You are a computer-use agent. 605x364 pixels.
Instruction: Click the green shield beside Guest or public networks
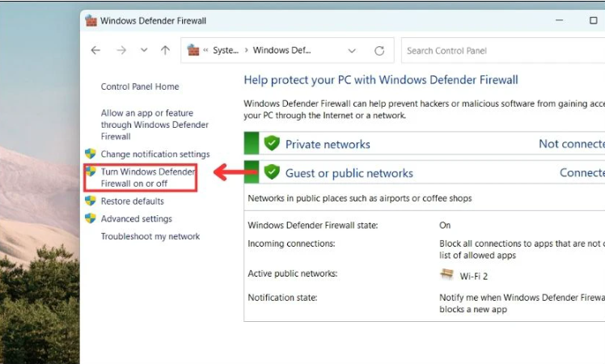tap(272, 172)
